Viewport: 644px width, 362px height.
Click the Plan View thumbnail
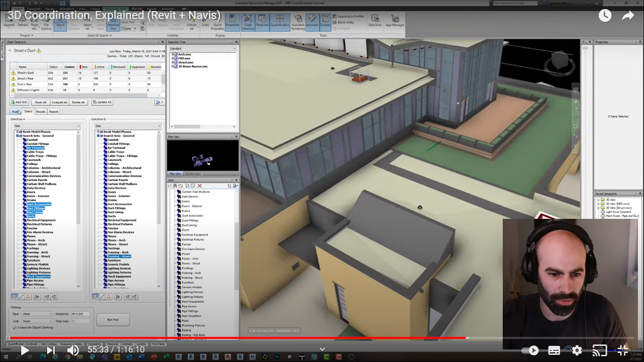[x=203, y=155]
